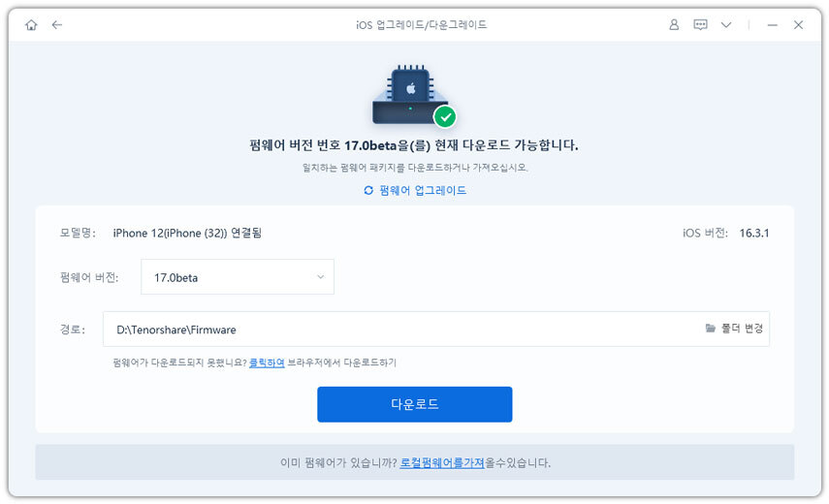This screenshot has height=504, width=829.
Task: Click the 펌웨어 버전: label
Action: pos(89,277)
